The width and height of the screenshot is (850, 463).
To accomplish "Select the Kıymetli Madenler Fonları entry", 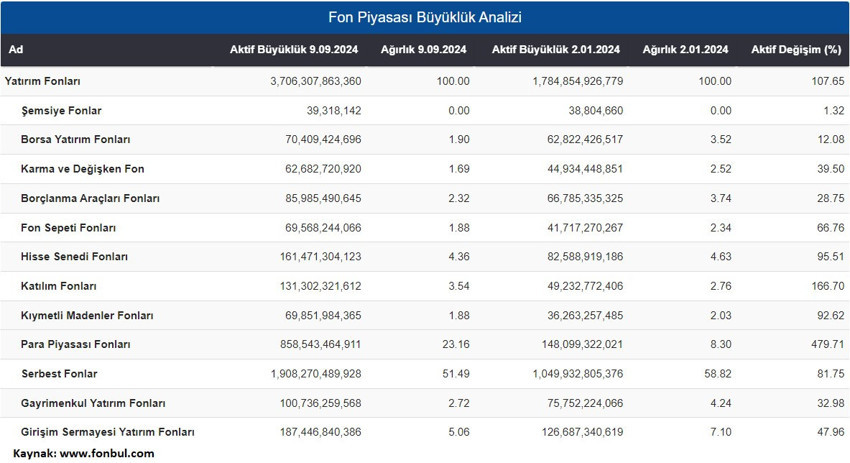I will pyautogui.click(x=87, y=315).
